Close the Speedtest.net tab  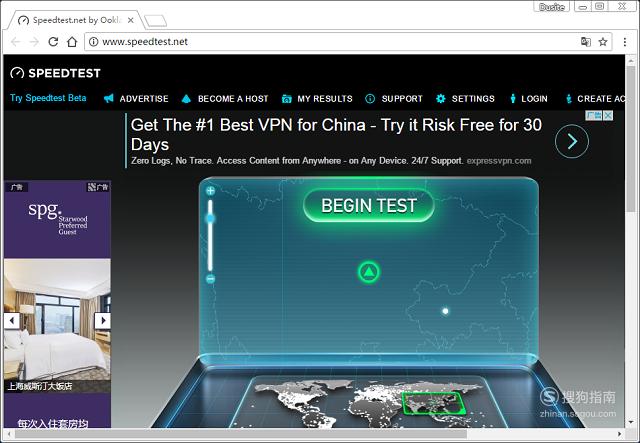point(131,20)
